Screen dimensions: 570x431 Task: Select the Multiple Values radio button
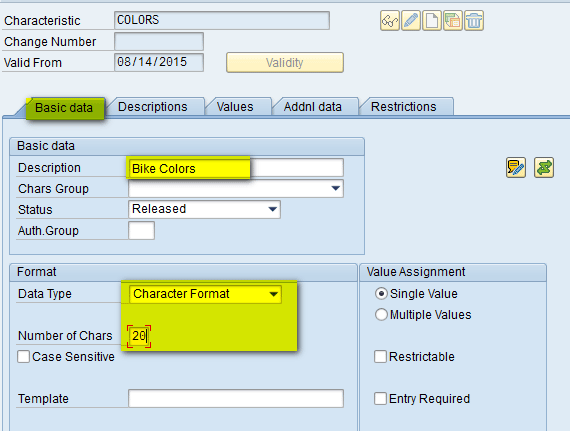381,315
